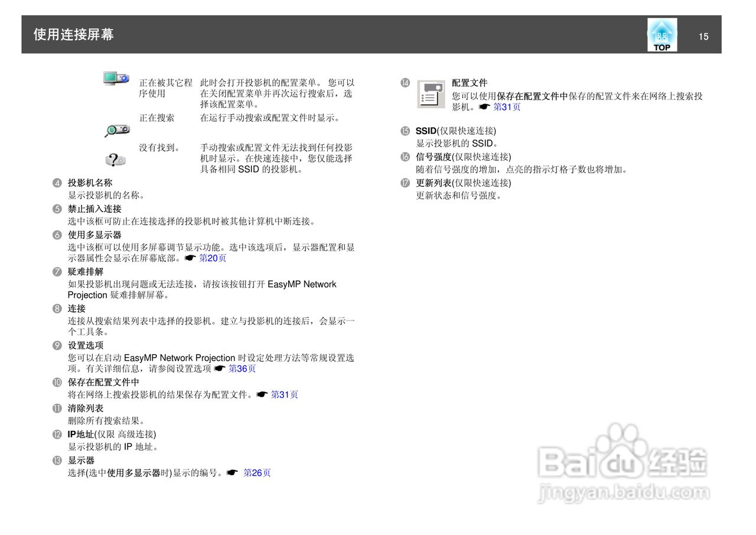Click the TOP home icon in header
This screenshot has height=535, width=756.
pos(661,34)
